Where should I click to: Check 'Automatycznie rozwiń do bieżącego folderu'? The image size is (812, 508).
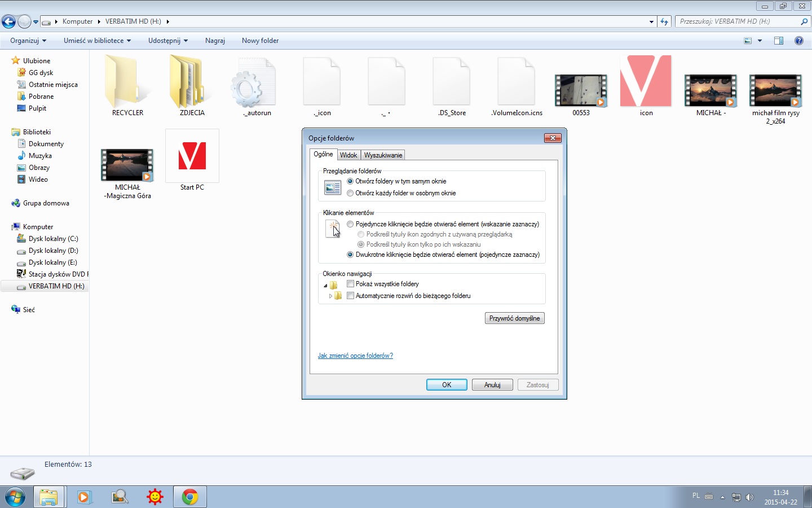point(350,296)
